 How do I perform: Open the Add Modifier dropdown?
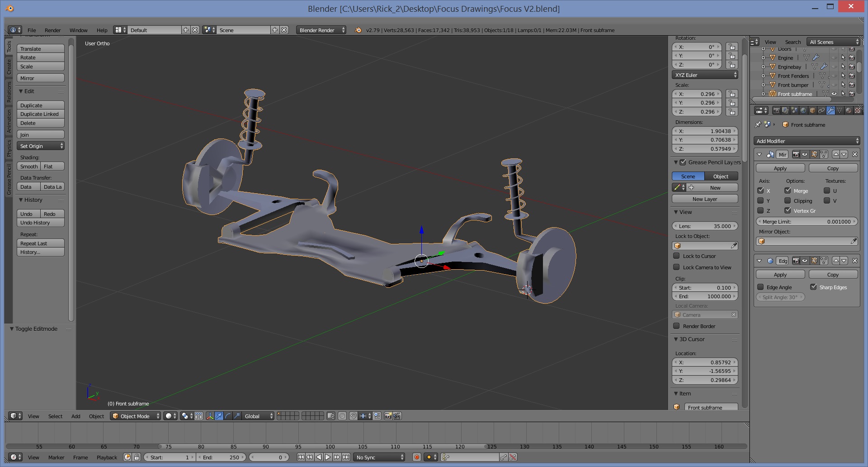click(807, 141)
